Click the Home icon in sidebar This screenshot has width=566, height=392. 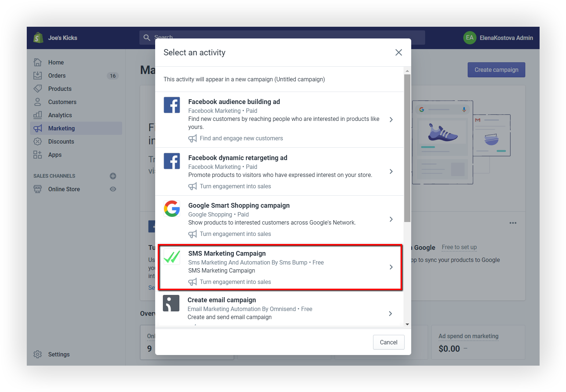[37, 62]
